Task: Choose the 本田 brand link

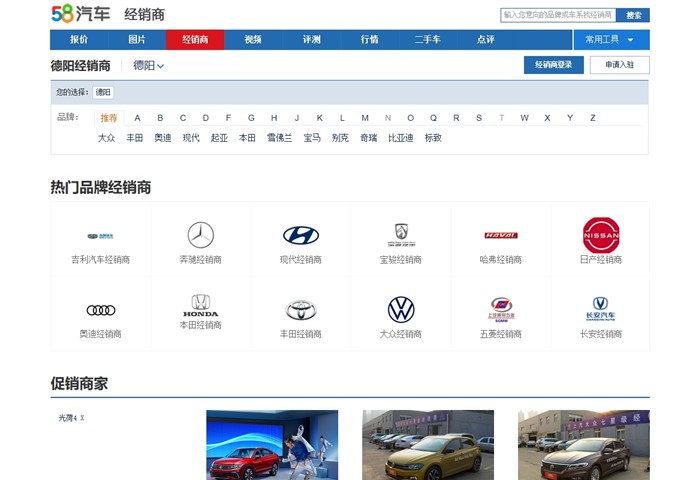Action: [247, 138]
